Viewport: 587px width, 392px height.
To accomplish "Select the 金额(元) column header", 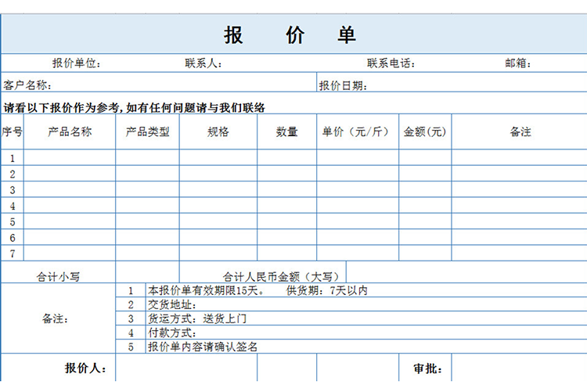I will [x=425, y=132].
